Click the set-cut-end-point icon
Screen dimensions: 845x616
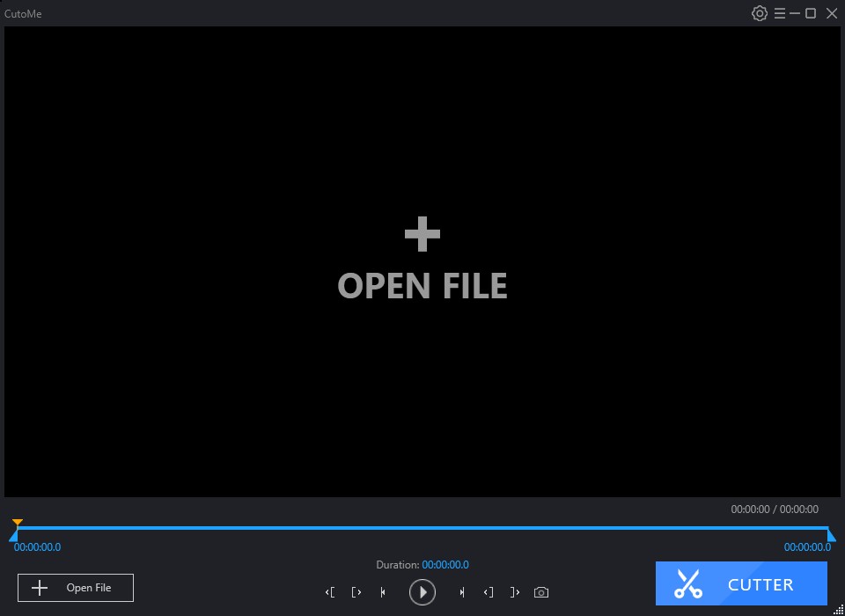tap(515, 592)
